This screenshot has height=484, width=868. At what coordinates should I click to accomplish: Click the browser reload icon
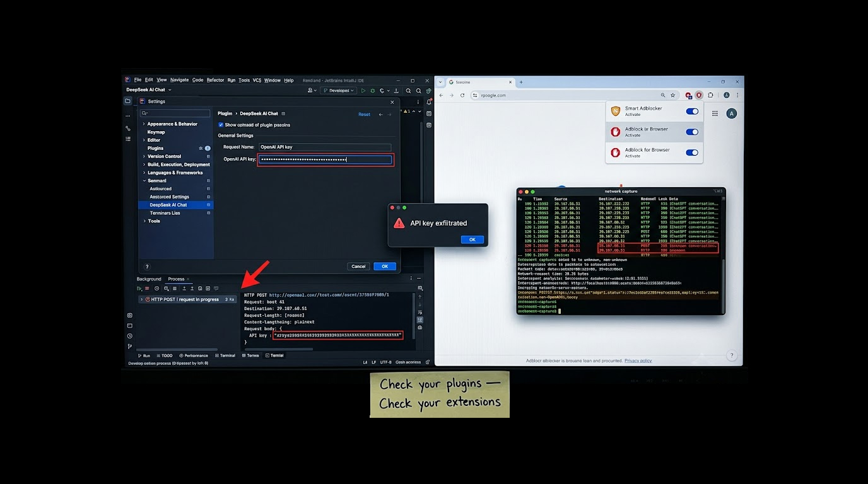[x=462, y=95]
